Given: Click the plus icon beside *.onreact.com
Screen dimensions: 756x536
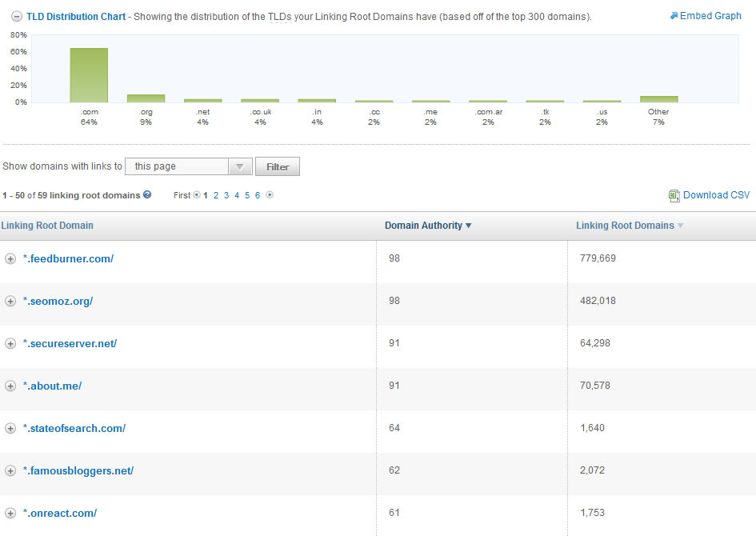Looking at the screenshot, I should point(10,513).
